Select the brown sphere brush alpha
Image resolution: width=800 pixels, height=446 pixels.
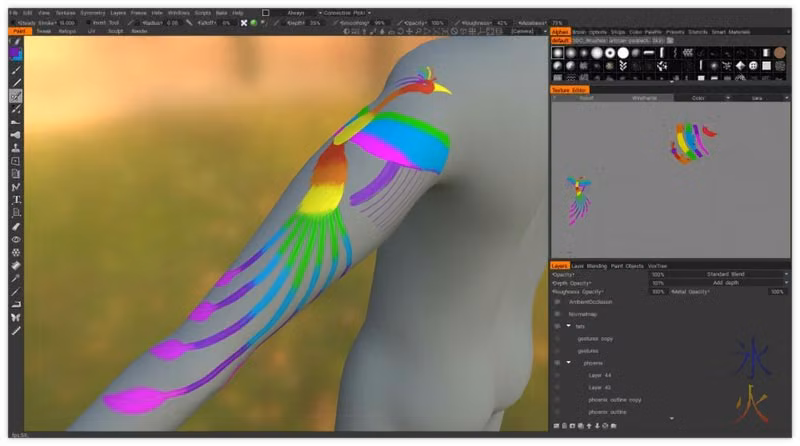(779, 53)
